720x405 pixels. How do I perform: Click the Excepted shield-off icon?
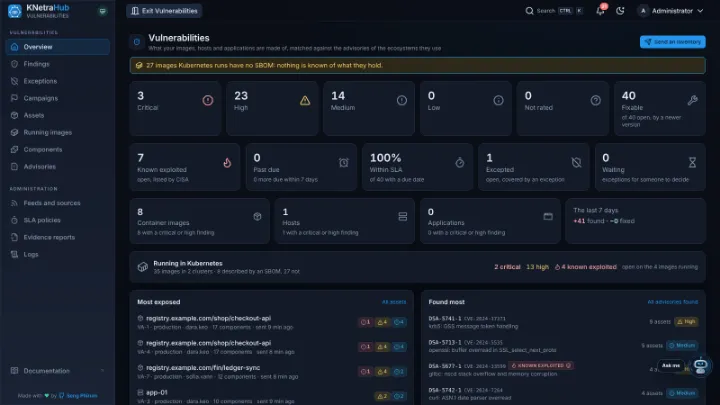(576, 163)
